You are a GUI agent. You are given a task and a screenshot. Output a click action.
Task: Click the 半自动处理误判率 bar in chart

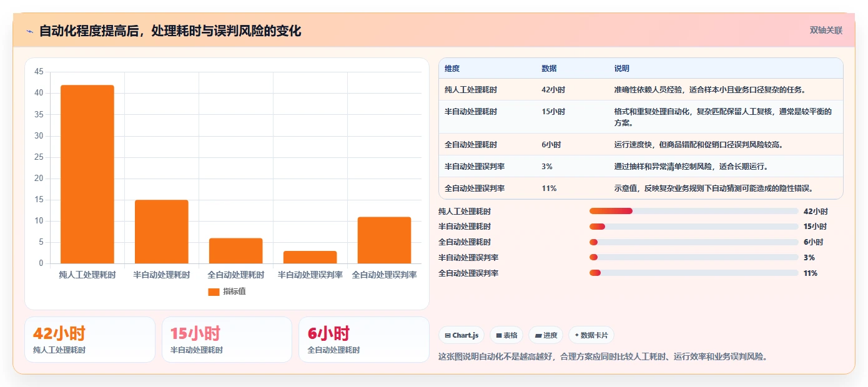point(310,257)
